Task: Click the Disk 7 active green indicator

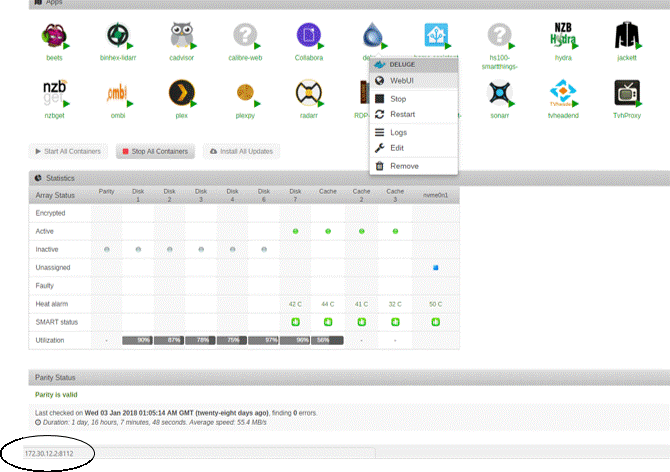Action: coord(295,231)
